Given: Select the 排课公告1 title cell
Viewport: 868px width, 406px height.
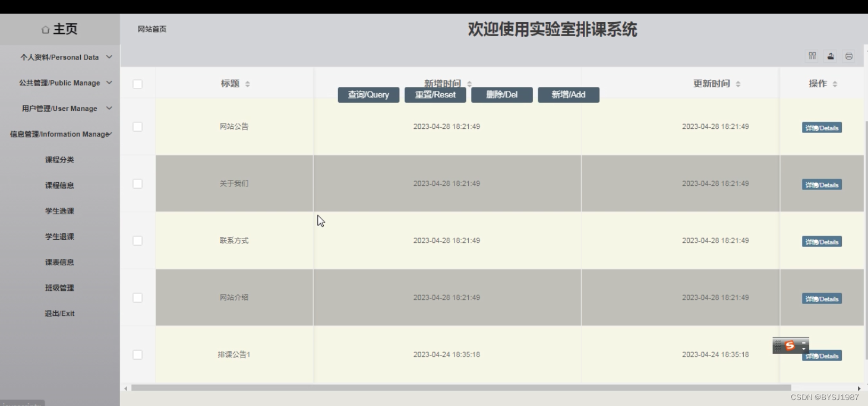Looking at the screenshot, I should (234, 354).
